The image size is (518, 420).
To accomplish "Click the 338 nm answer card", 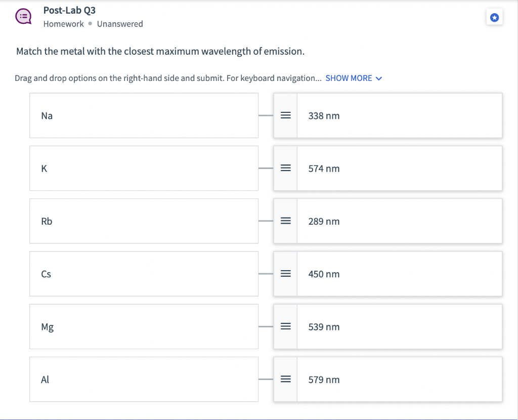I will pos(399,116).
